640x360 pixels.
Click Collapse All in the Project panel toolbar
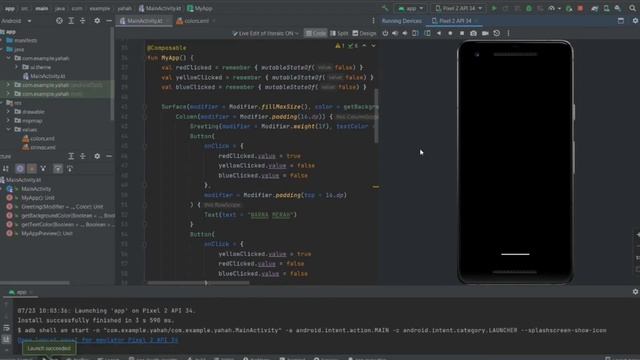[x=82, y=20]
